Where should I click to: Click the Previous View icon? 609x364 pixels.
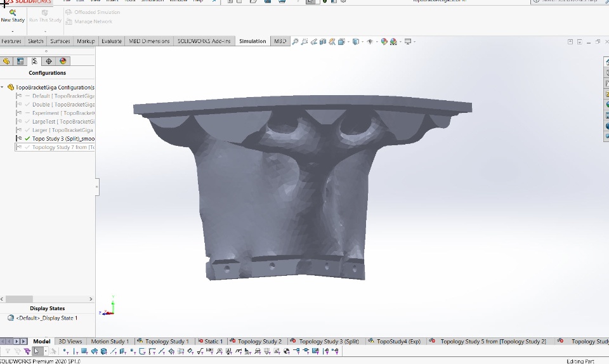[x=314, y=41]
